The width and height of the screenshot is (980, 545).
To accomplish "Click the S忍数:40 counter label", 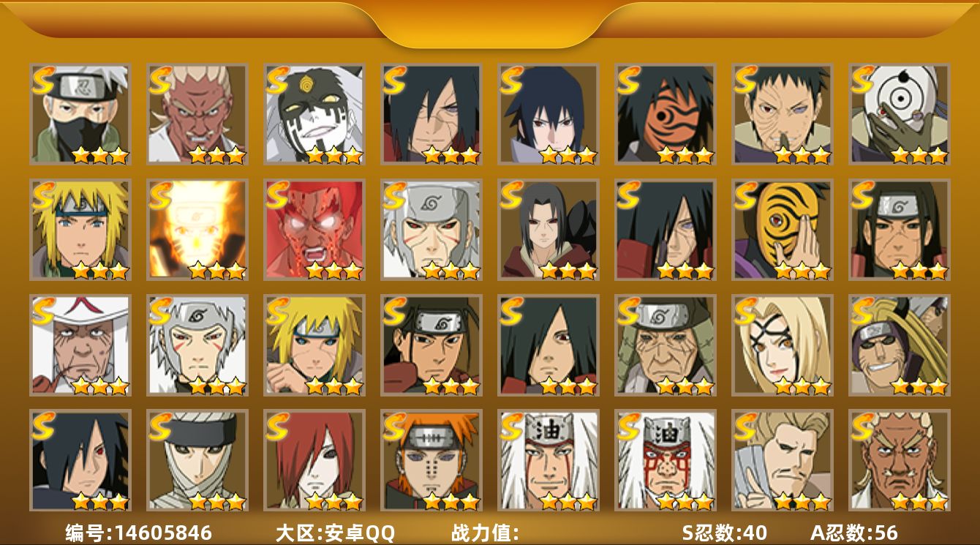I will (725, 533).
